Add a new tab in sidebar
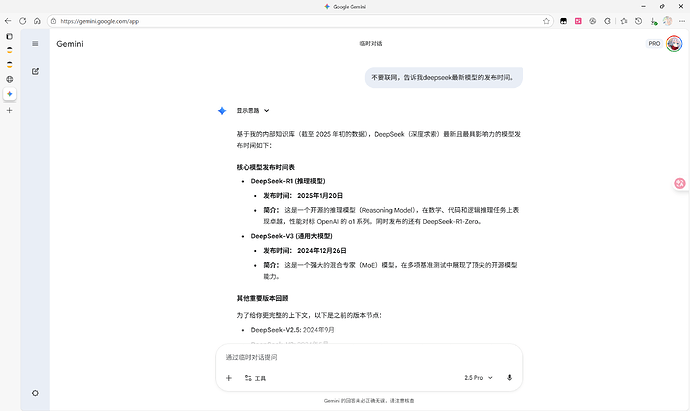This screenshot has width=690, height=411. (10, 110)
